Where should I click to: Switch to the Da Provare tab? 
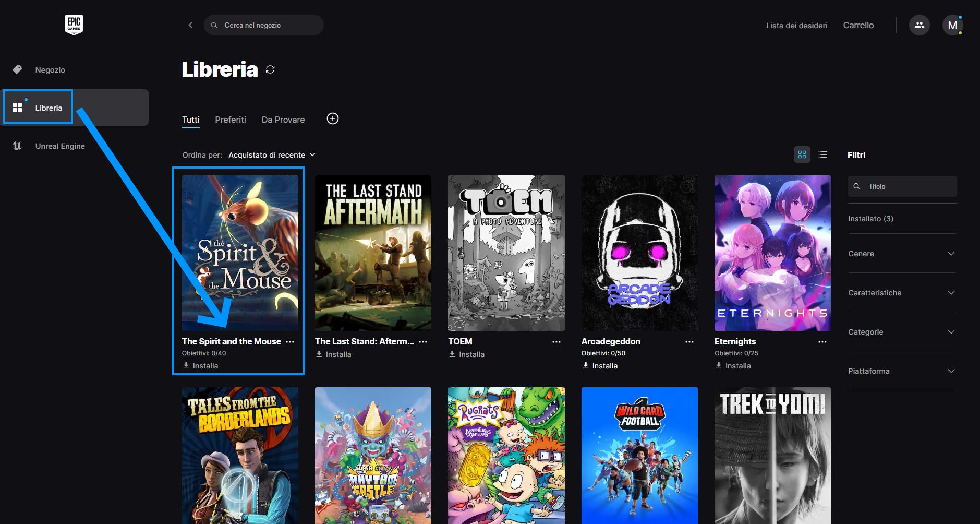283,120
